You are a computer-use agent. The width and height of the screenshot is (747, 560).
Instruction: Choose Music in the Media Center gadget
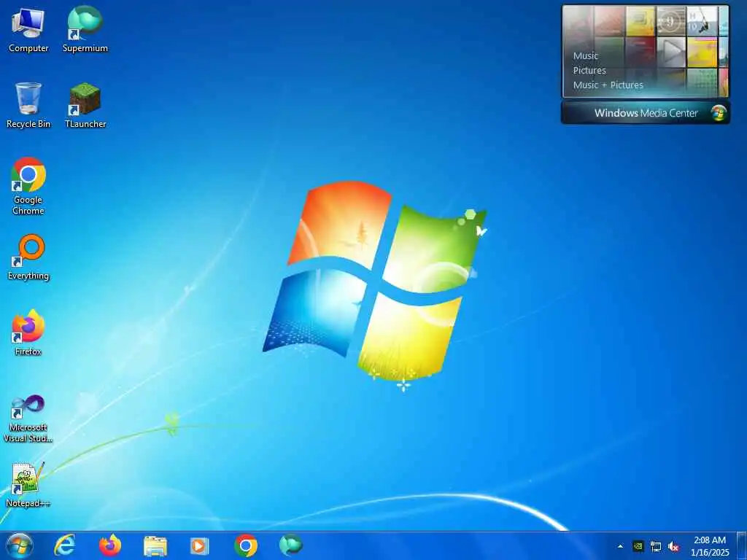586,55
